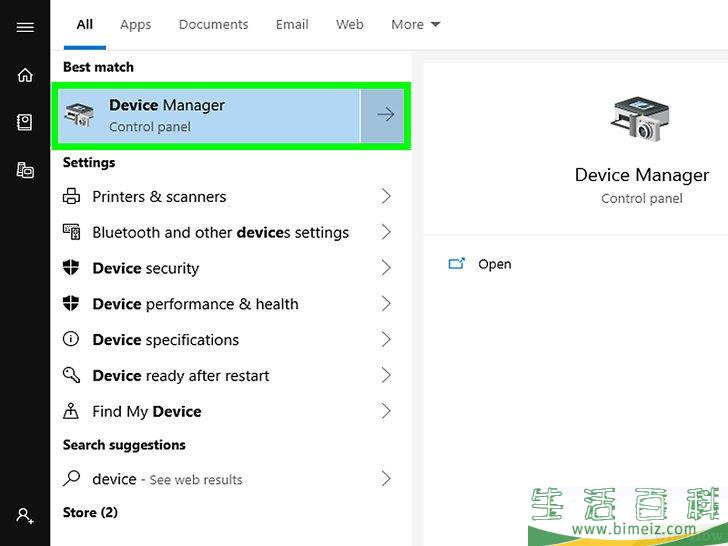
Task: Click the shield icon beside Device security
Action: click(71, 267)
